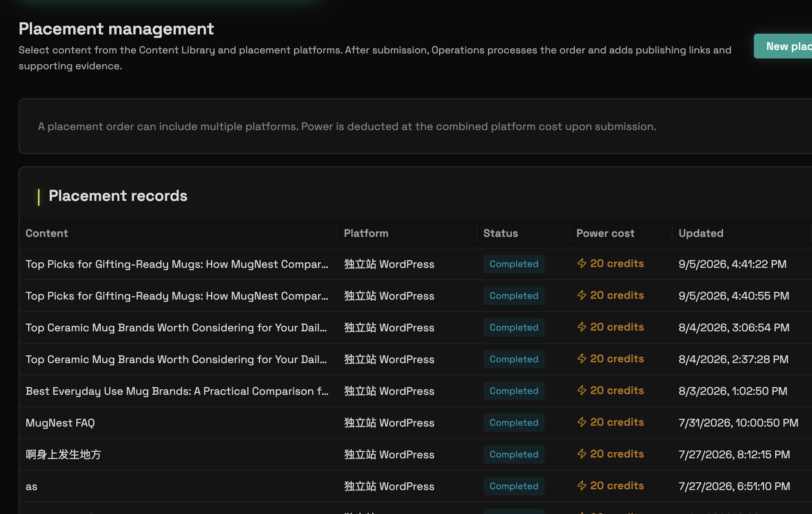Screen dimensions: 812x514
Task: Click lightning icon in 4:40:55 PM row
Action: click(581, 295)
